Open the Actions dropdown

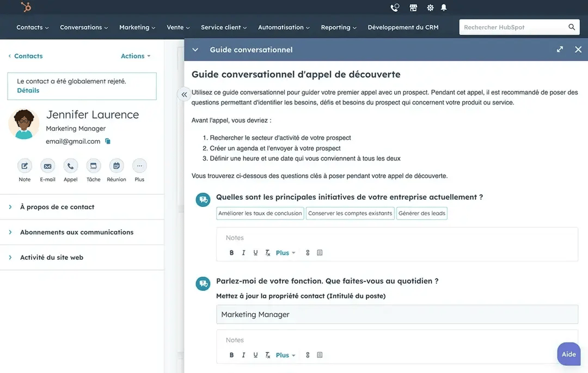[135, 56]
